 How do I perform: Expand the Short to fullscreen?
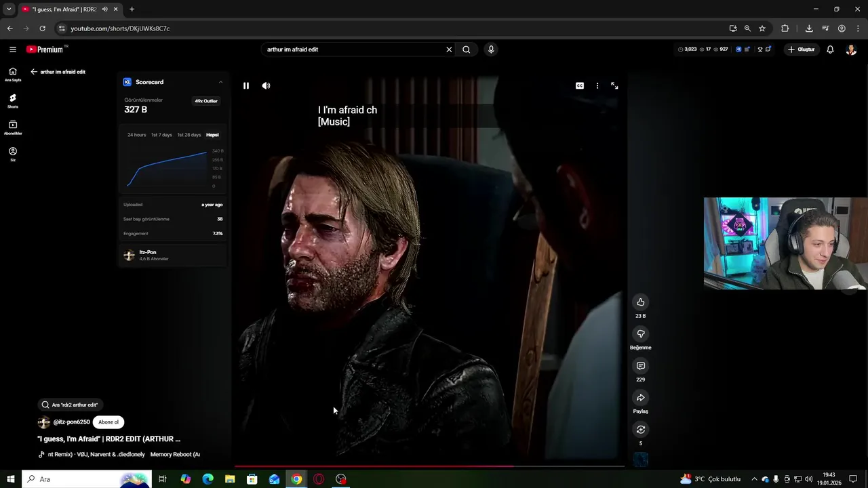click(614, 86)
